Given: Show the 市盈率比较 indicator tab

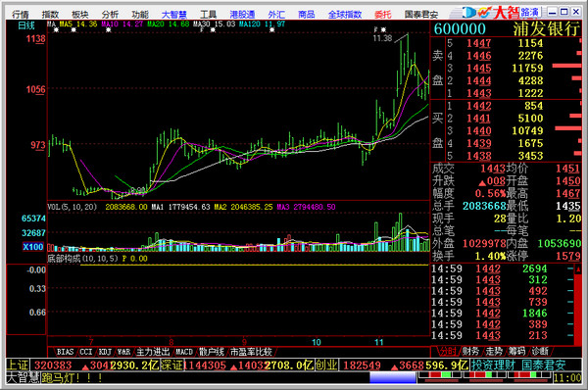Looking at the screenshot, I should point(251,352).
